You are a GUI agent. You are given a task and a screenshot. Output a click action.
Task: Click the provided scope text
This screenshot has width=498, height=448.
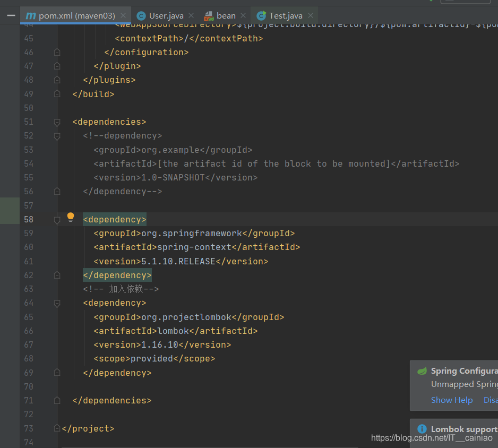click(152, 358)
